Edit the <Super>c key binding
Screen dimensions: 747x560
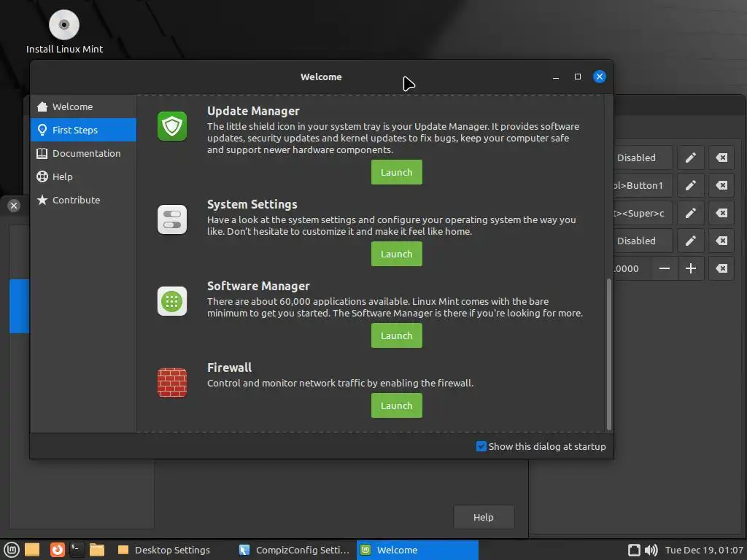pos(690,213)
